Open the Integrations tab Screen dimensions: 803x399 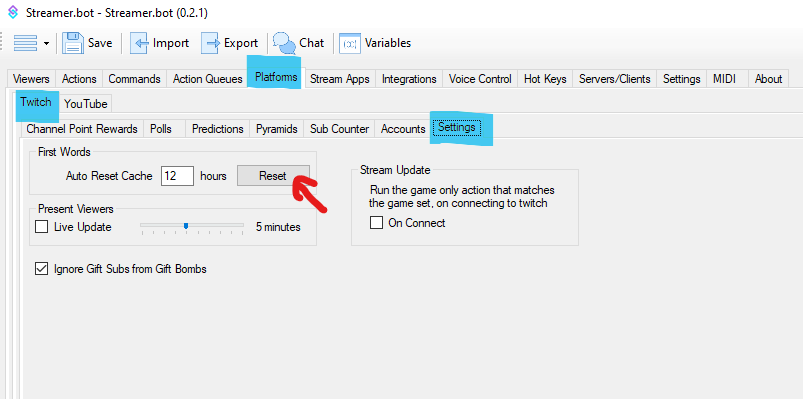409,79
